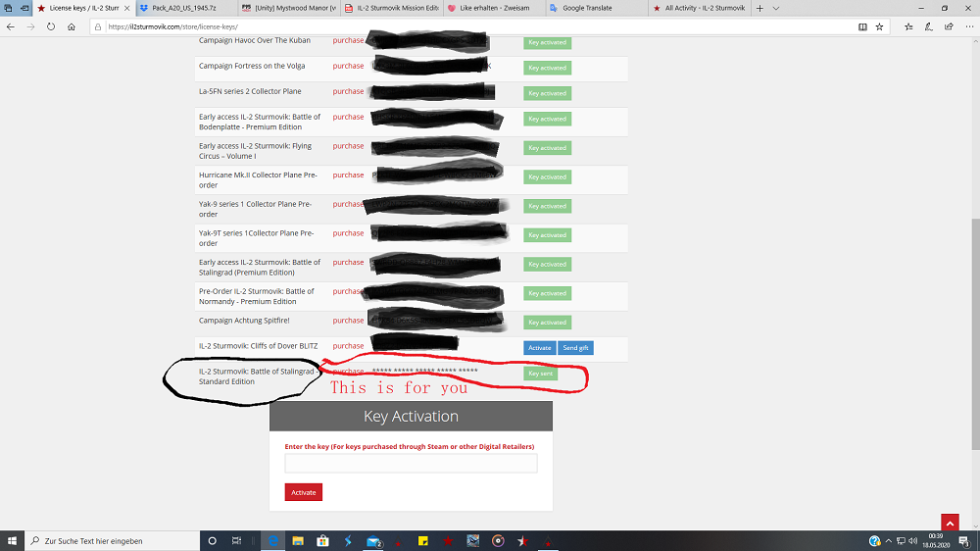The height and width of the screenshot is (551, 980).
Task: Switch to the Google Translate tab
Action: click(x=596, y=8)
